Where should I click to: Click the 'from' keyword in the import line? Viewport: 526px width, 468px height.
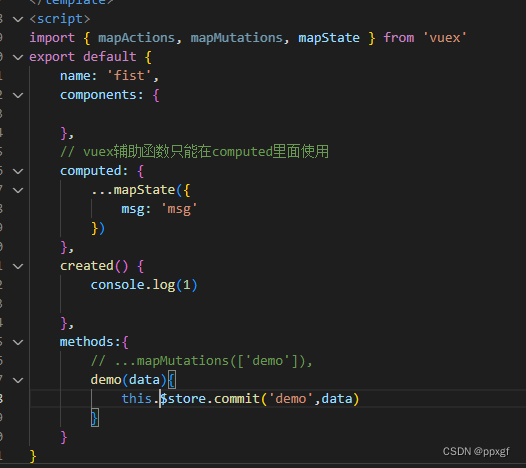(x=399, y=38)
